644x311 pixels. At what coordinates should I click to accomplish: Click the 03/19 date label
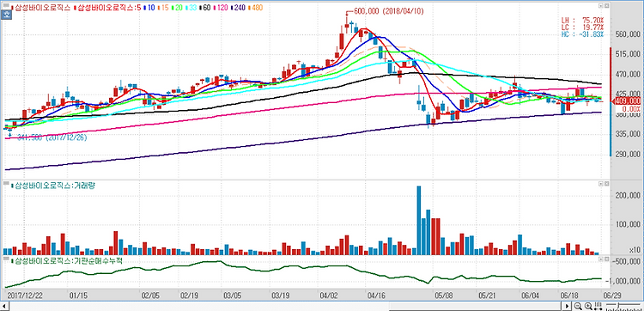pyautogui.click(x=280, y=295)
